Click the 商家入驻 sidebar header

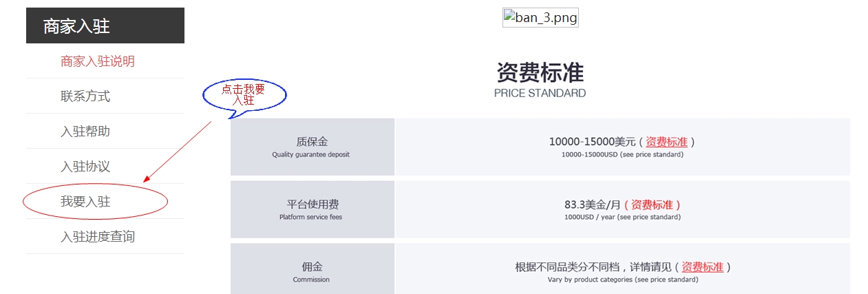(105, 25)
